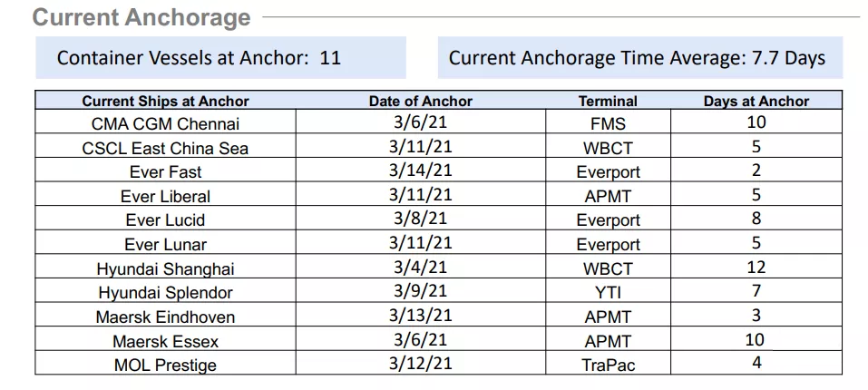Click the Current Ships at Anchor column header
Viewport: 868px width, 390px height.
tap(165, 102)
